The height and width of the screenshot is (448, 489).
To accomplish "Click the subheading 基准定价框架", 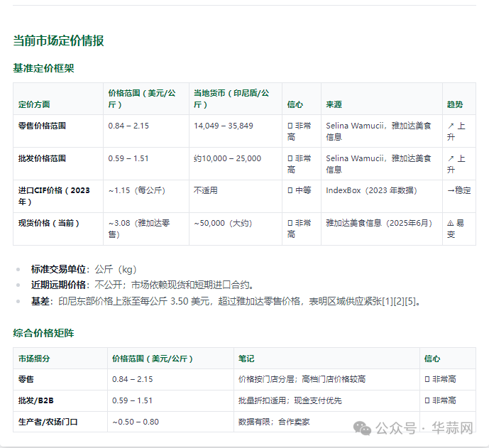I will (44, 68).
